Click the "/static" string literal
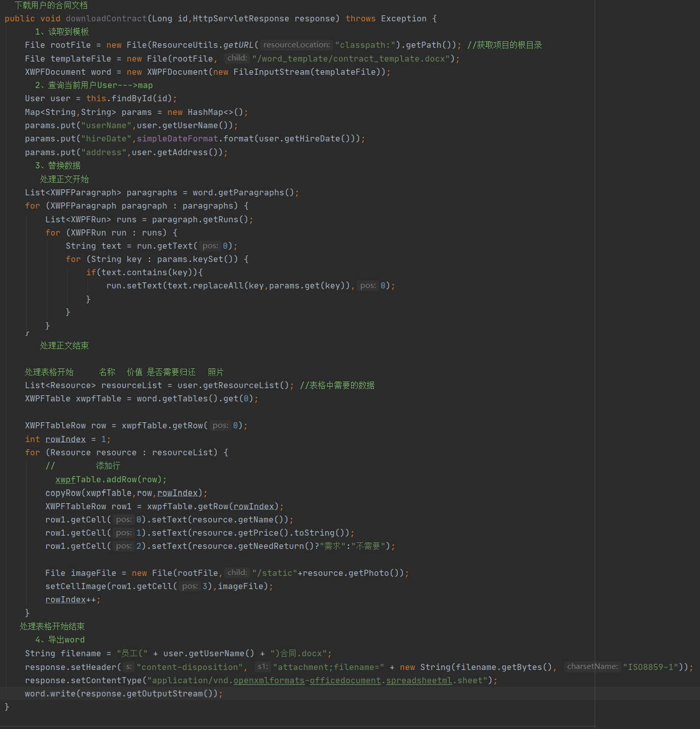This screenshot has height=729, width=700. (275, 573)
